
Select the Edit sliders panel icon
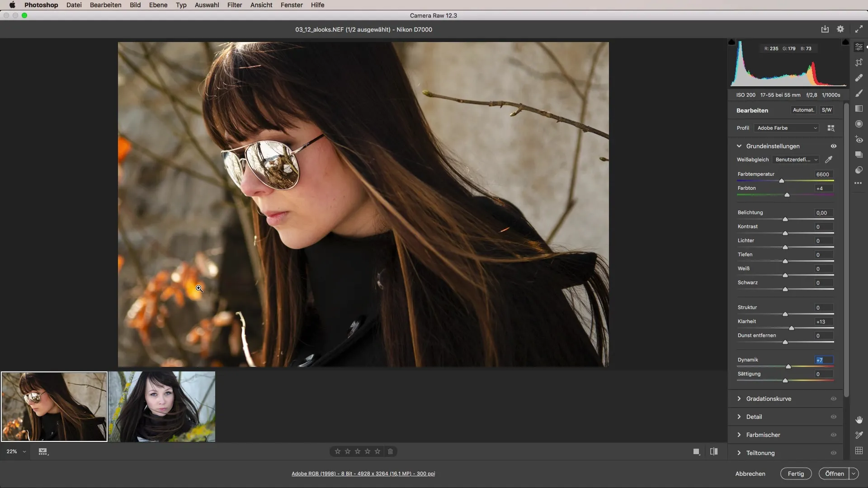click(859, 47)
